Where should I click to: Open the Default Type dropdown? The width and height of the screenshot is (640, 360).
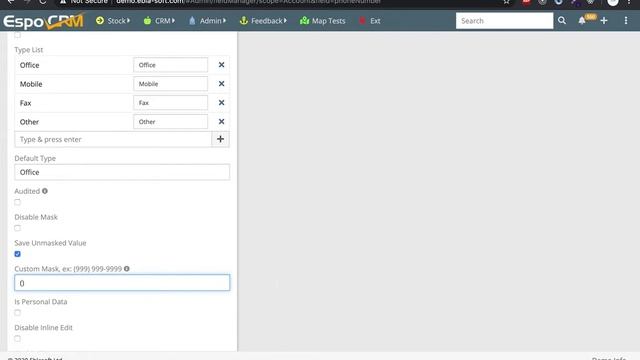(122, 172)
